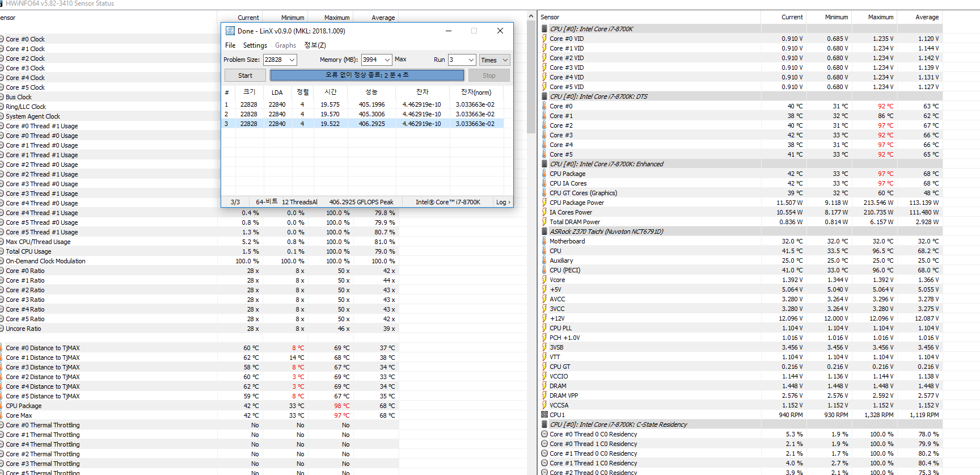
Task: Click the Average column header in the left panel
Action: (x=383, y=18)
